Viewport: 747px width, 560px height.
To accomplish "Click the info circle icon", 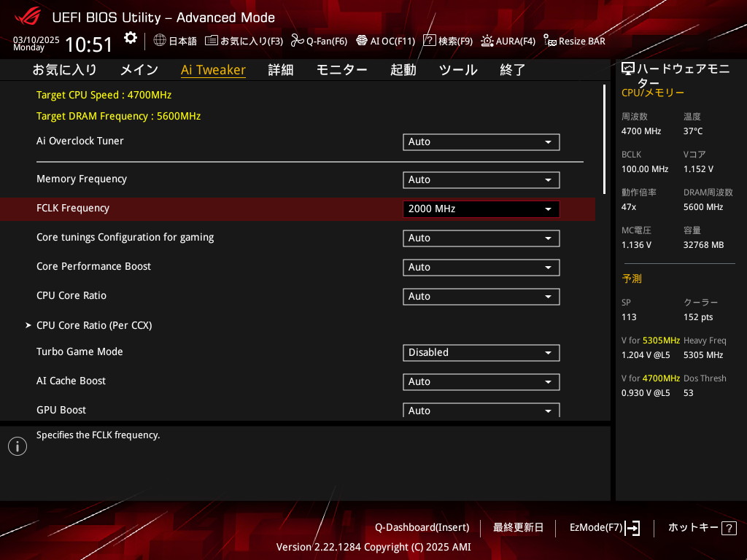I will pyautogui.click(x=18, y=446).
